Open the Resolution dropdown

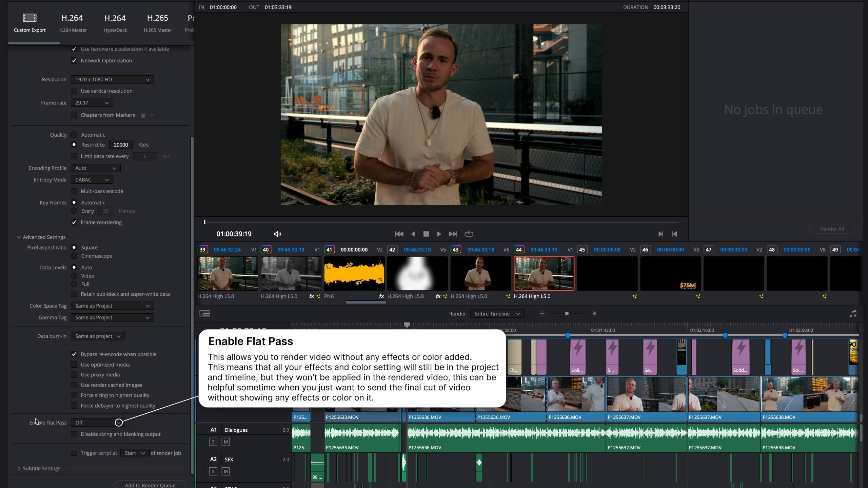[x=112, y=79]
